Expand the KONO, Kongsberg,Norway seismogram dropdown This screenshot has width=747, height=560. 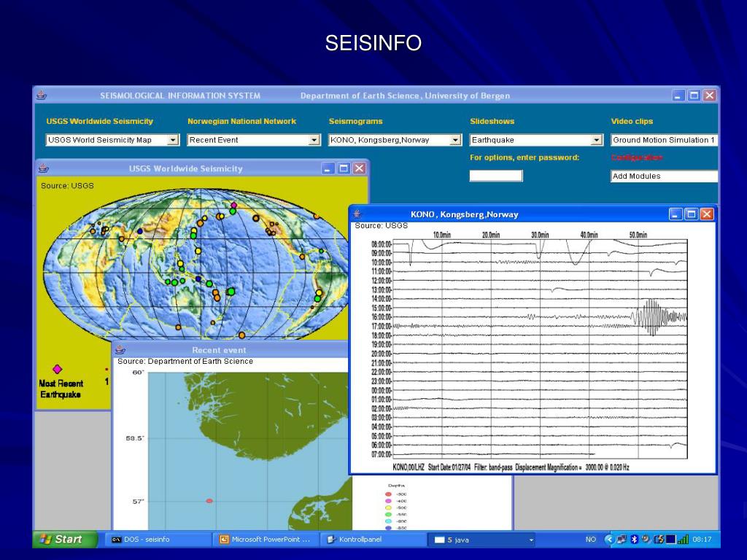pyautogui.click(x=455, y=140)
